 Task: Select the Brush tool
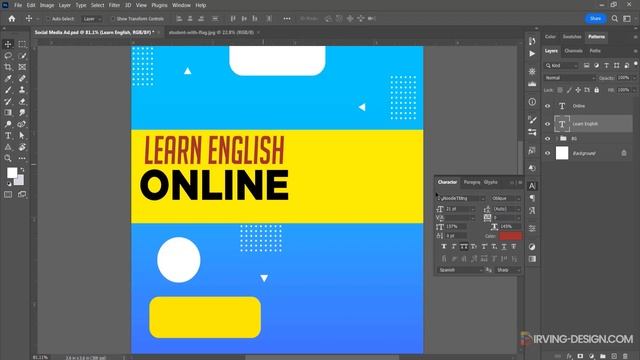[8, 90]
